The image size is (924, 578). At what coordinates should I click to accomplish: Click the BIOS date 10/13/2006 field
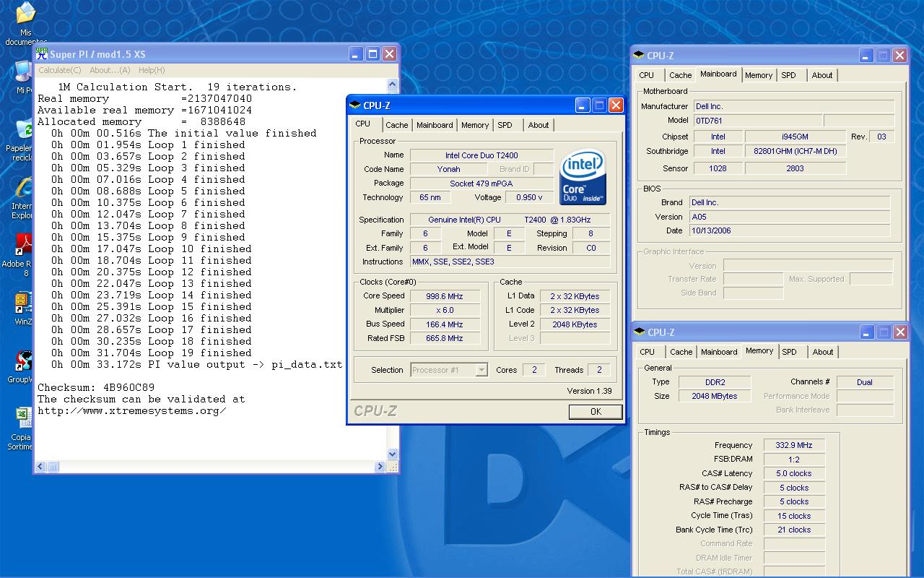(790, 230)
